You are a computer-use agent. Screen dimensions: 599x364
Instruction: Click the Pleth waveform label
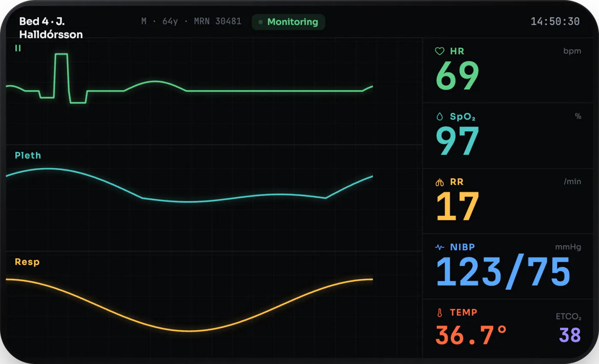[x=28, y=155]
